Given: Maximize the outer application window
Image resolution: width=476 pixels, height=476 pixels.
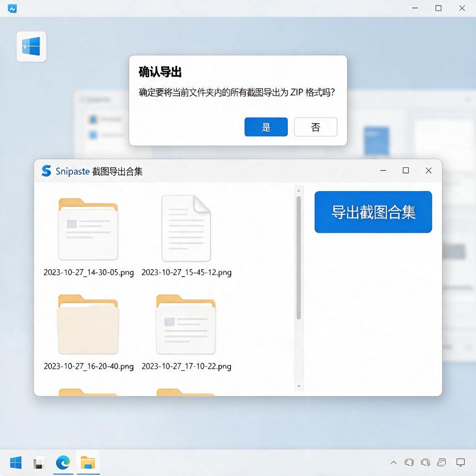Looking at the screenshot, I should 438,8.
